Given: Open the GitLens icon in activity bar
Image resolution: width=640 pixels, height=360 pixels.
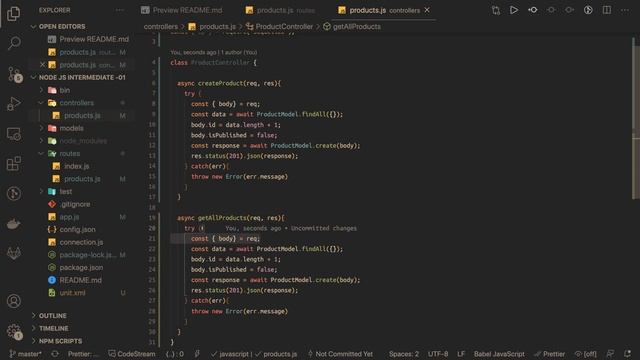Looking at the screenshot, I should [14, 193].
